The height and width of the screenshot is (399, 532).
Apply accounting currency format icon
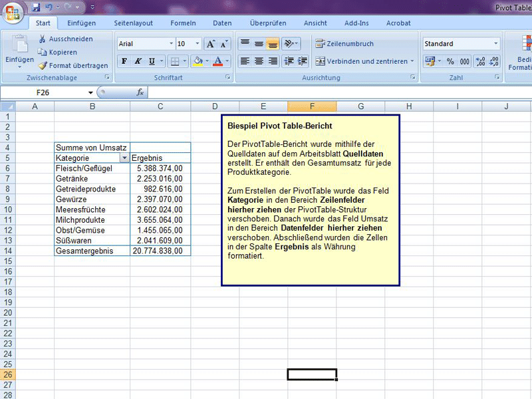pyautogui.click(x=430, y=61)
